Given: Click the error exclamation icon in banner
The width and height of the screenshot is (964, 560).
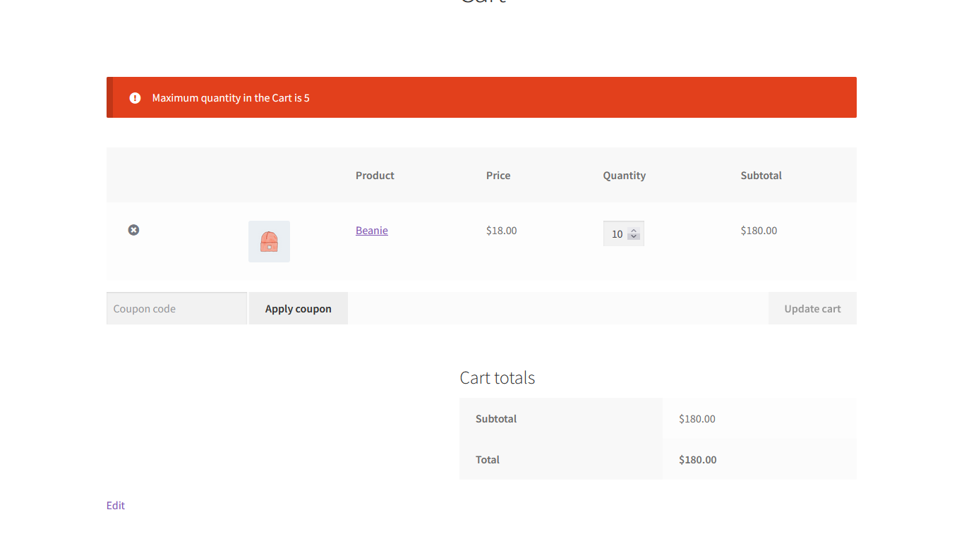Looking at the screenshot, I should 135,98.
